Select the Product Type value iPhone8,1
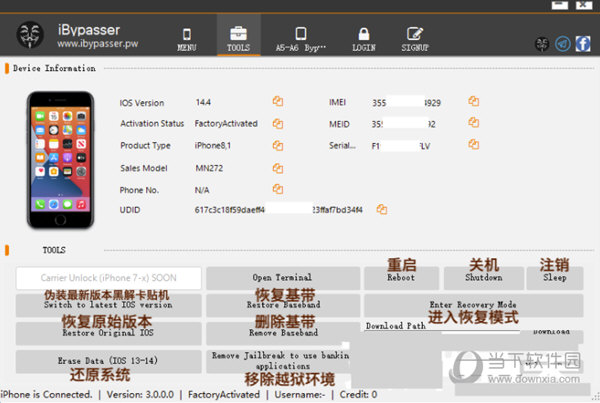Viewport: 600px width, 403px height. tap(213, 145)
